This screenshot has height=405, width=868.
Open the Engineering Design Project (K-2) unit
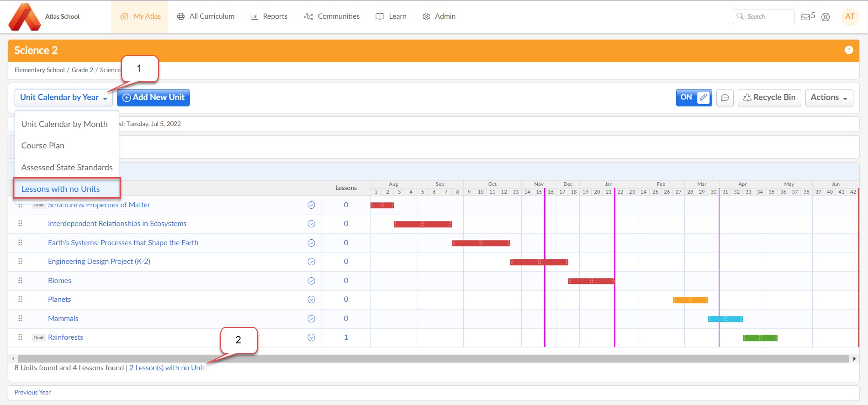pos(99,262)
